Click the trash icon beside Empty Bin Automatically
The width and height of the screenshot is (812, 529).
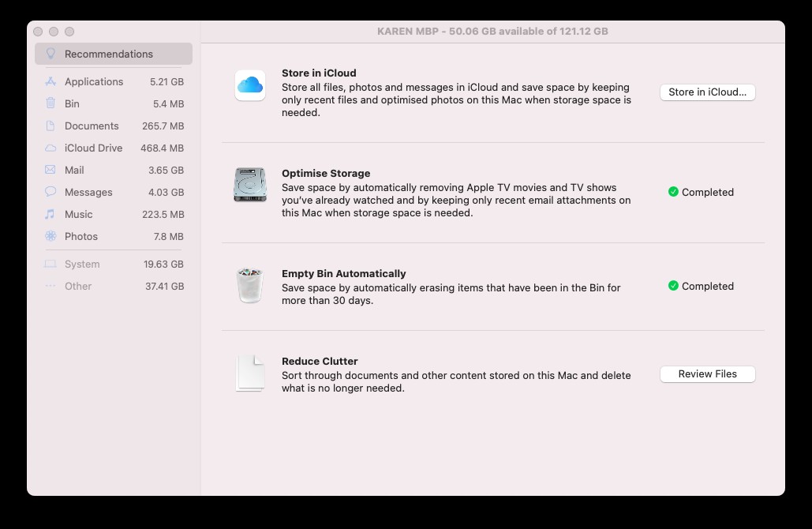pos(249,286)
